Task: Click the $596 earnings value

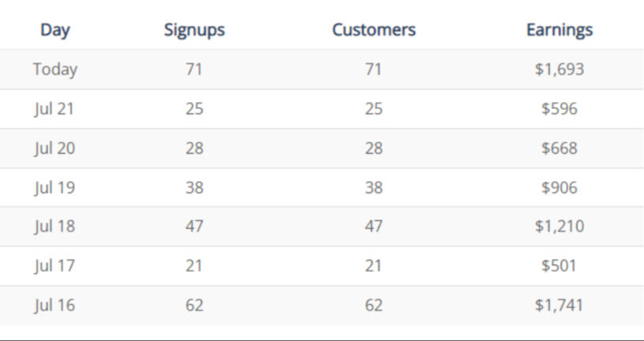Action: click(x=559, y=109)
